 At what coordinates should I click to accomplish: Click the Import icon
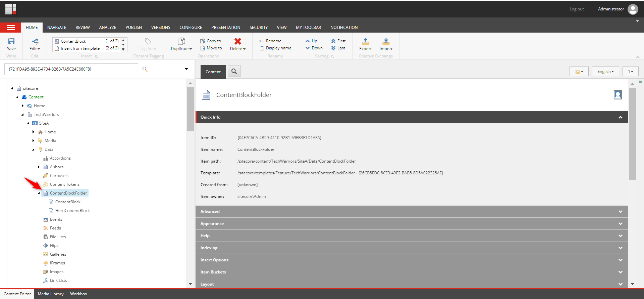tap(386, 41)
